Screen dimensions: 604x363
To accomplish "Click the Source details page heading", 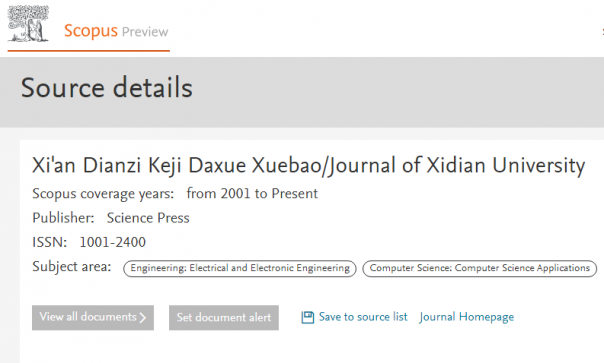I will point(107,87).
